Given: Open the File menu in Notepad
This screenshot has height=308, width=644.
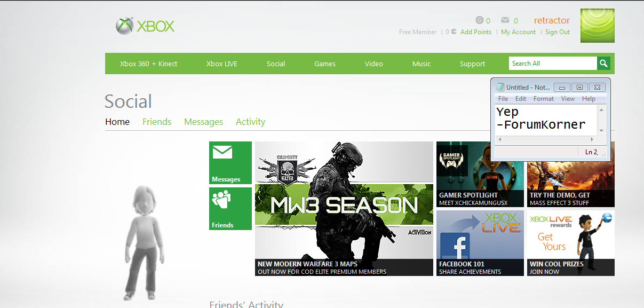Looking at the screenshot, I should 503,99.
